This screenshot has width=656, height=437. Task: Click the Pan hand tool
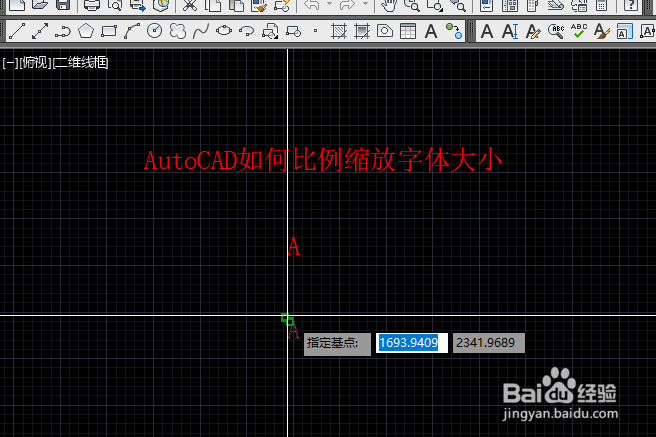tap(389, 5)
